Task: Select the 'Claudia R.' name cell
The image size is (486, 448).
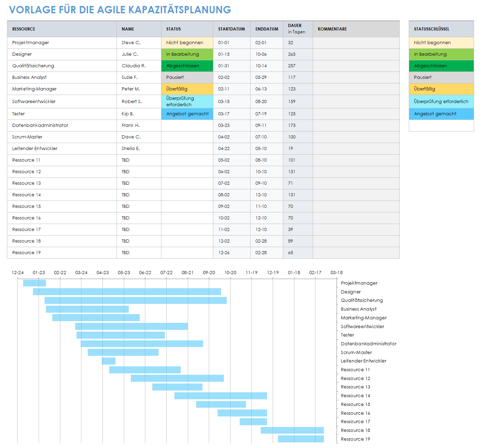Action: [x=139, y=66]
